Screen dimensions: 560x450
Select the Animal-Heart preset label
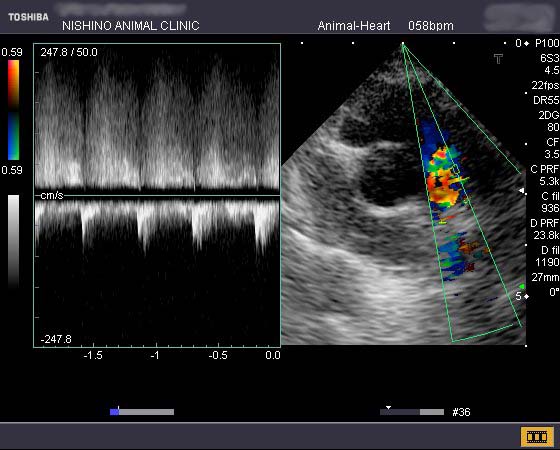354,26
